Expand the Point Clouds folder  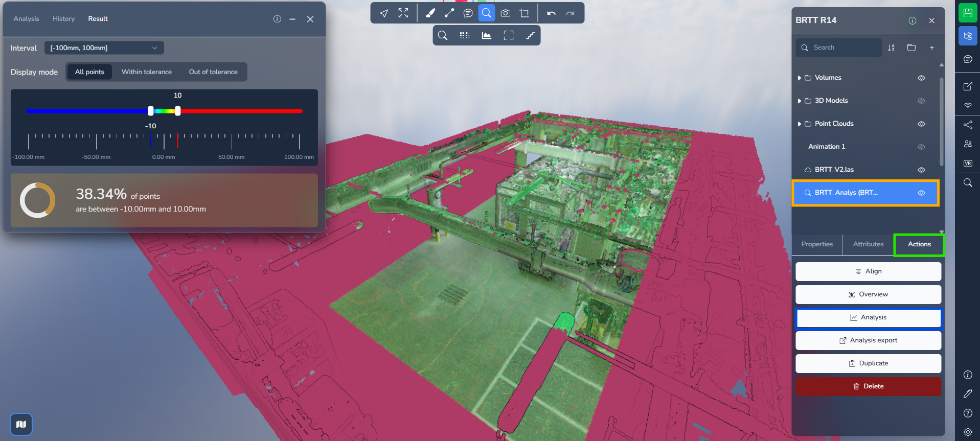pos(800,124)
